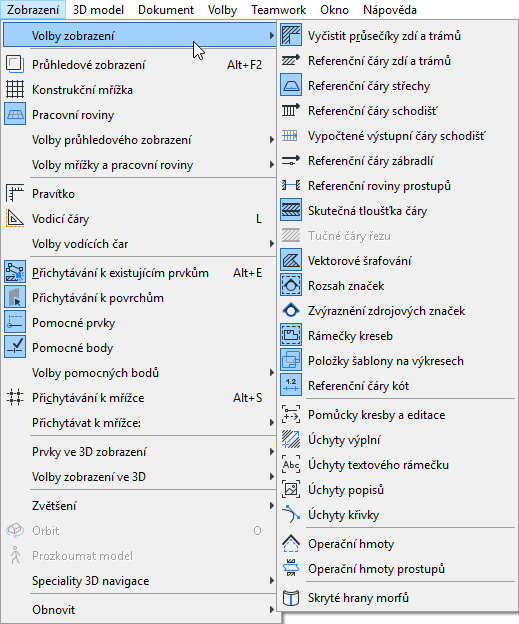Viewport: 519px width, 624px height.
Task: Expand Volby pomocných bodů submenu
Action: tap(140, 372)
